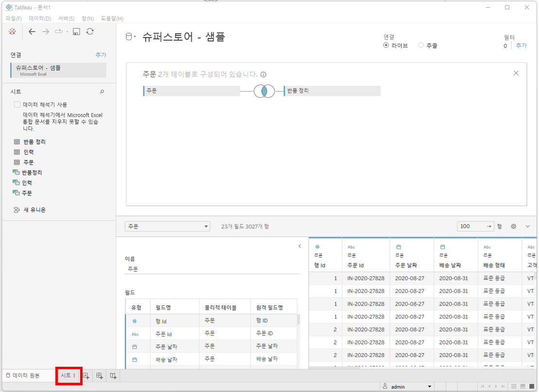This screenshot has height=392, width=539.
Task: Select the 라이브 connection radio button
Action: point(386,45)
